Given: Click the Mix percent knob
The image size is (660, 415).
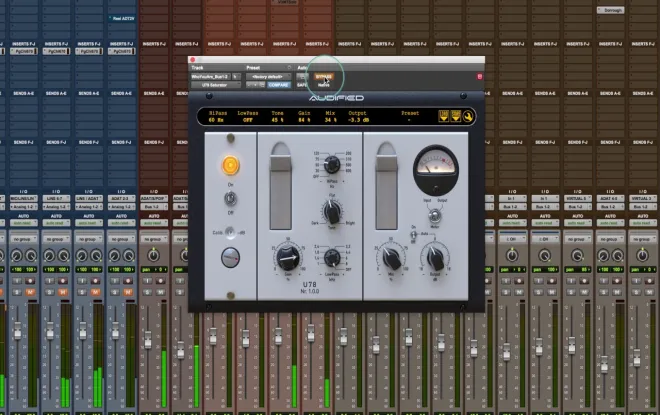Looking at the screenshot, I should pyautogui.click(x=391, y=258).
